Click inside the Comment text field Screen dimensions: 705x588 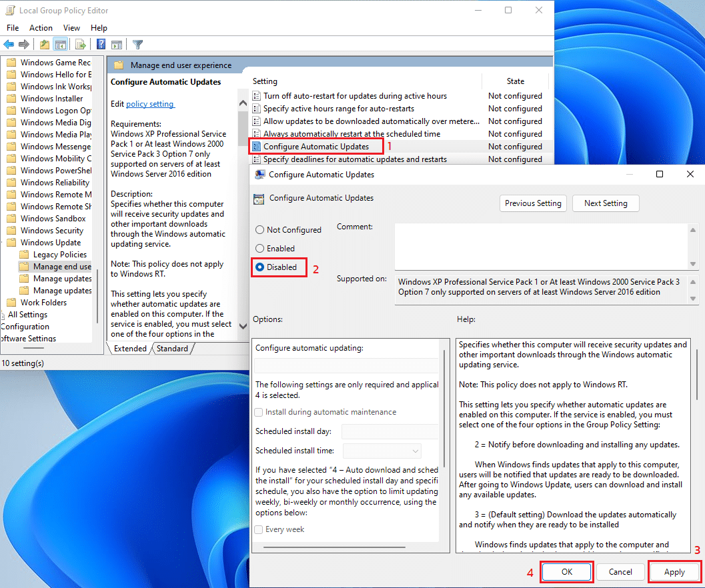541,247
